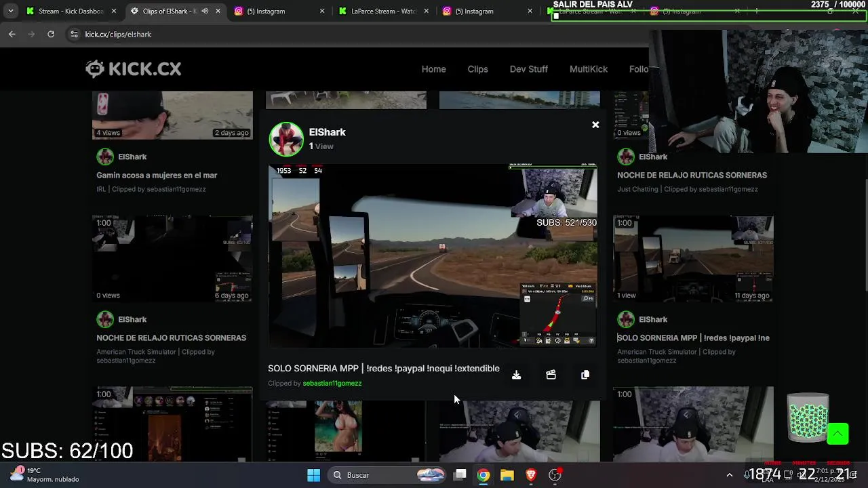
Task: Mute the Clips of ElShark tab audio
Action: pos(205,11)
